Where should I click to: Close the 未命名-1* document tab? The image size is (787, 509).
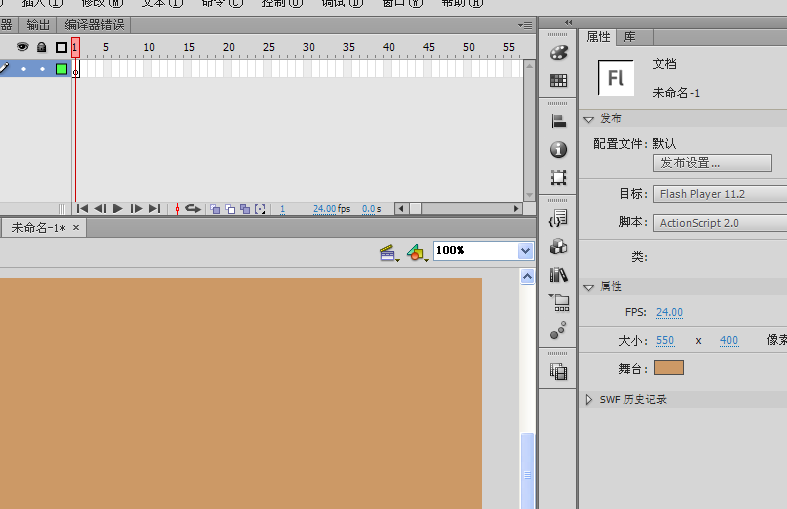tap(76, 227)
